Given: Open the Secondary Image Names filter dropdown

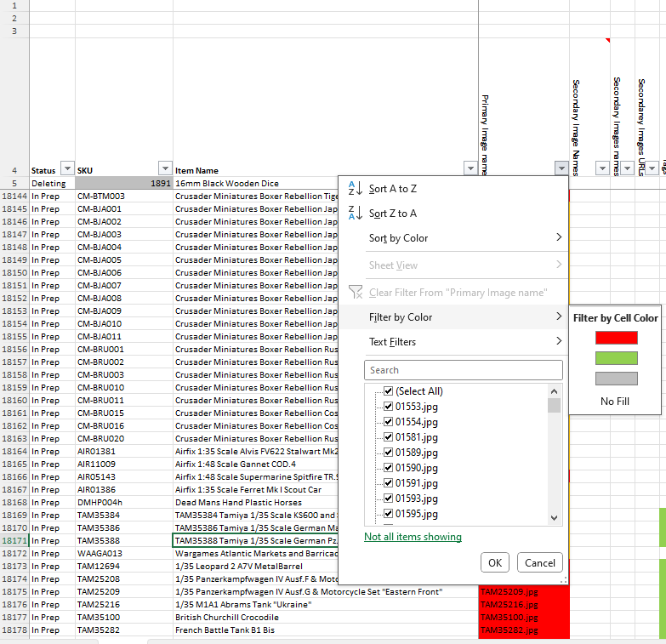Looking at the screenshot, I should coord(602,168).
